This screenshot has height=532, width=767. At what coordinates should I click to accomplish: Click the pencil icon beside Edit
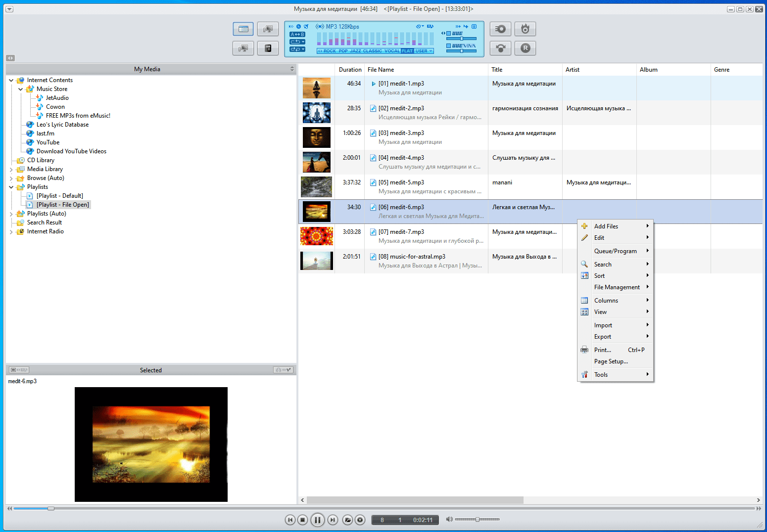[x=584, y=238]
